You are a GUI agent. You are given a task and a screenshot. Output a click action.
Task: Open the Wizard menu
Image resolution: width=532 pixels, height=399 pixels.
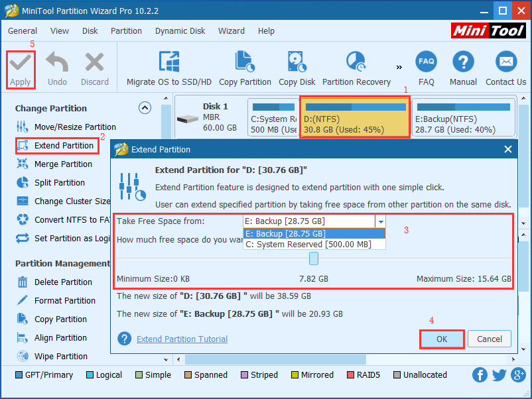click(232, 31)
